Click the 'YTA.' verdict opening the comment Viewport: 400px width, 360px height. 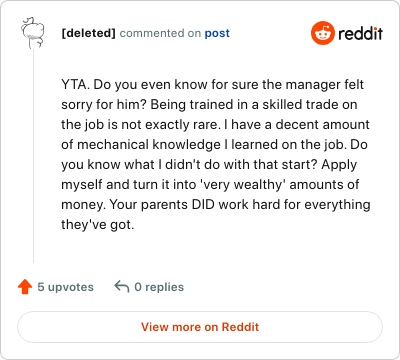click(x=75, y=85)
